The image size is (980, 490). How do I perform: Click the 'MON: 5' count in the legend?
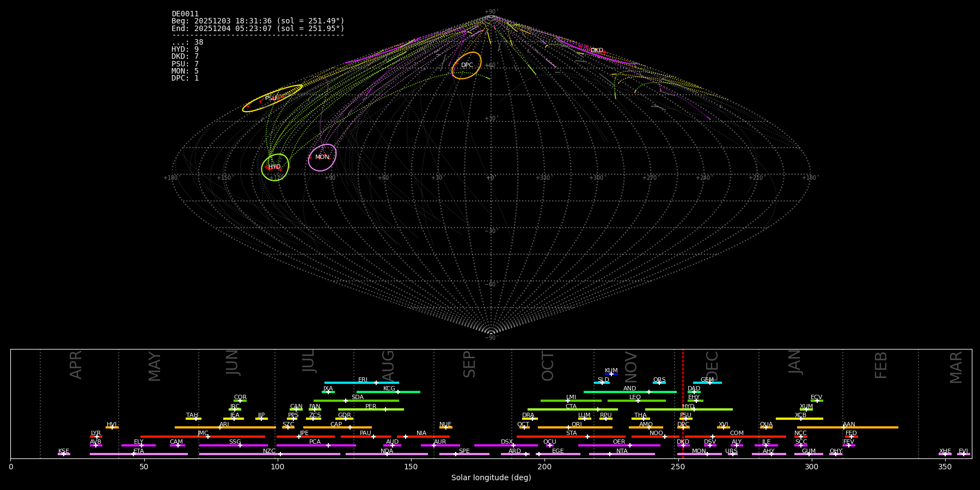185,71
